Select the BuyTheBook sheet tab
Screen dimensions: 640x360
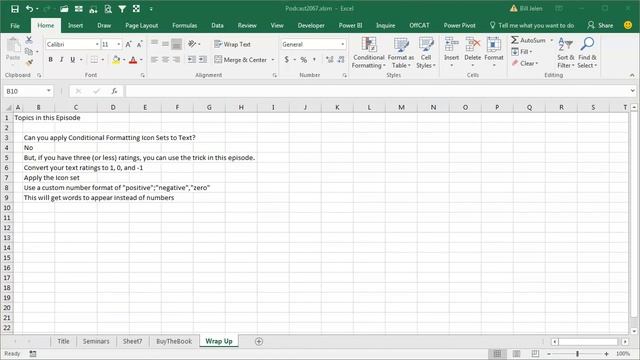pos(174,341)
